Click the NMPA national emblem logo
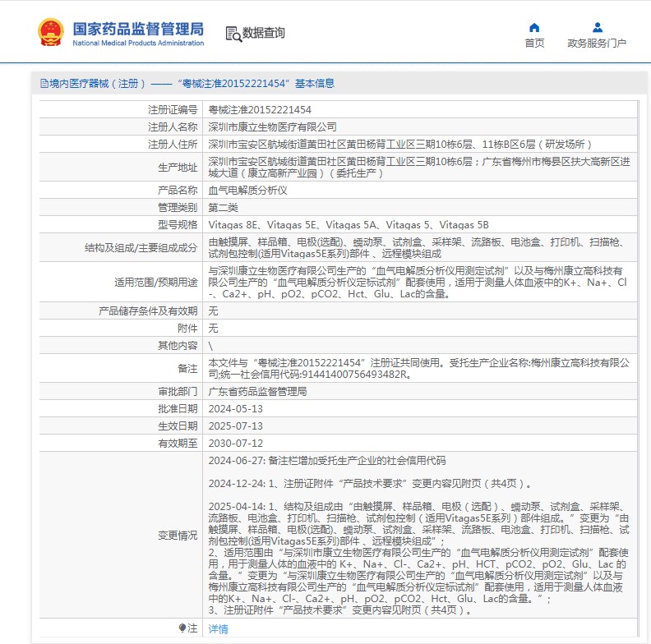 coord(51,32)
